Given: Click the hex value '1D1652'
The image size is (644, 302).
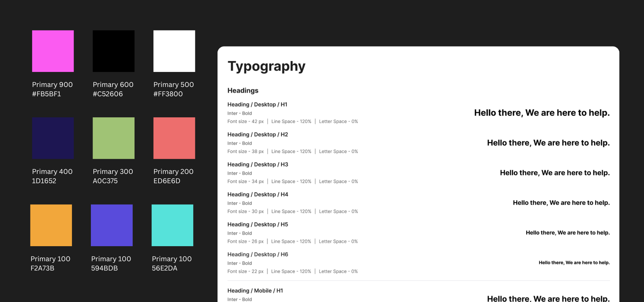Looking at the screenshot, I should click(x=44, y=181).
